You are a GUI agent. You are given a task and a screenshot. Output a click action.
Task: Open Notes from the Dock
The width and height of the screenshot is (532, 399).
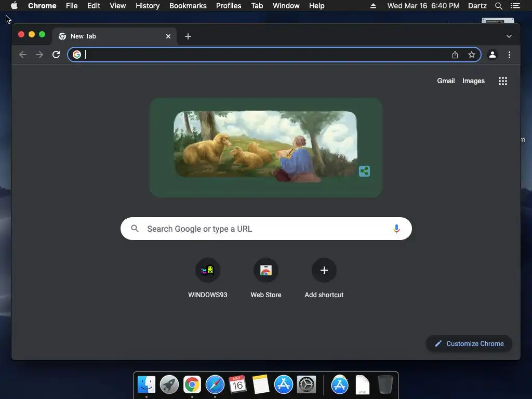[x=261, y=384]
